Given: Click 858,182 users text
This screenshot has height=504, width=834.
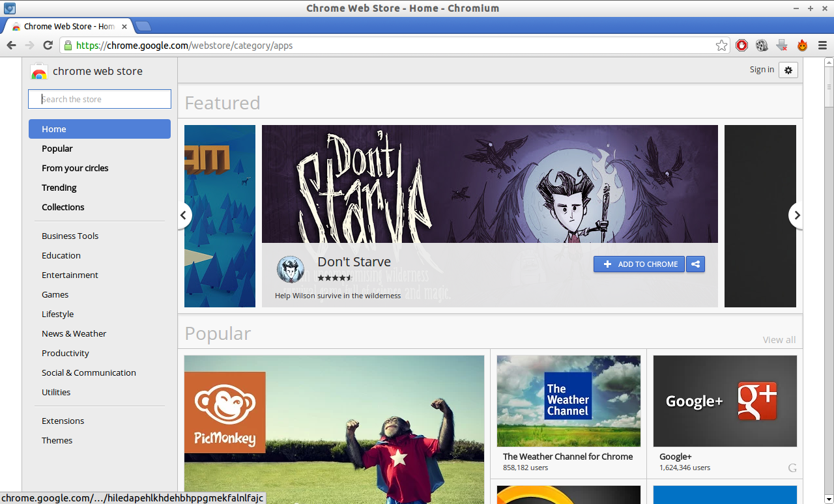Looking at the screenshot, I should point(526,468).
